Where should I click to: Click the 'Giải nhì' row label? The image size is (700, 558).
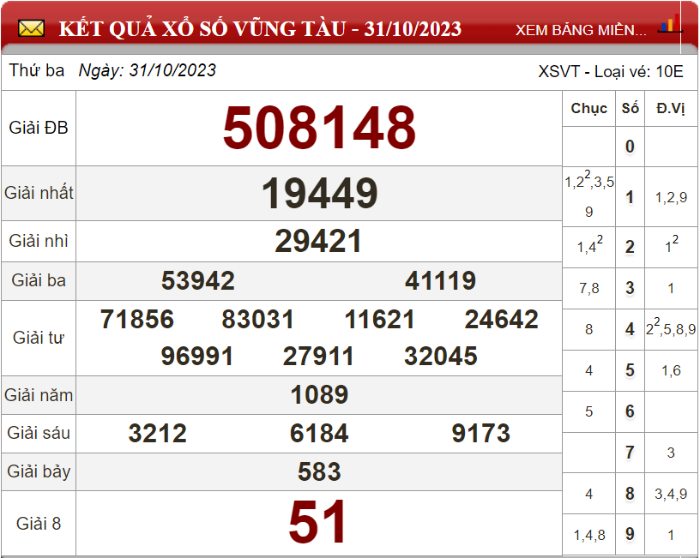(x=38, y=241)
